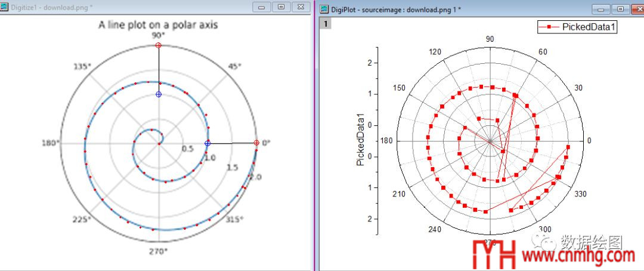Minimize the Digitize1 window
Viewport: 644px width, 271px height.
click(x=262, y=7)
